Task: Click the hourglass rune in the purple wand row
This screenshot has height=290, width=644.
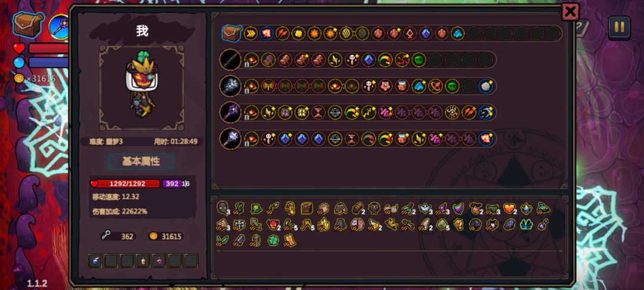Action: pyautogui.click(x=318, y=113)
